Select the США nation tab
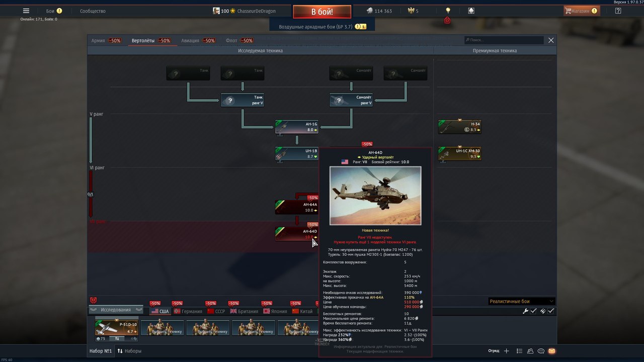 point(160,311)
